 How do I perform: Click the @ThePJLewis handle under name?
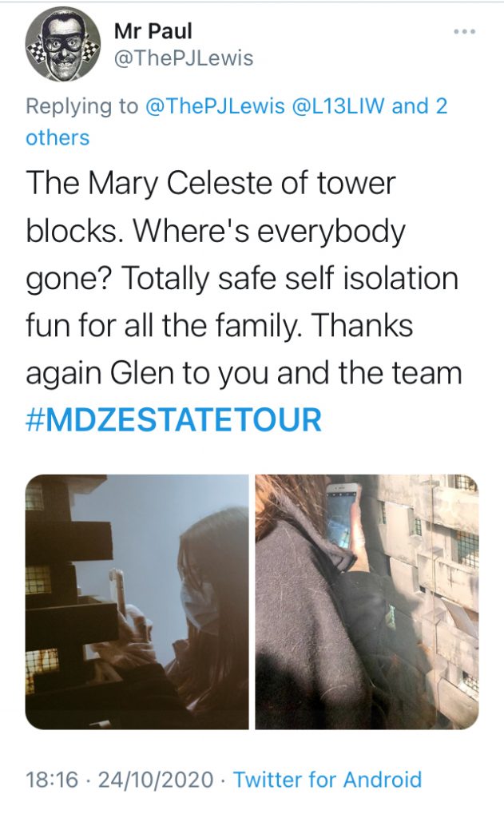[183, 58]
